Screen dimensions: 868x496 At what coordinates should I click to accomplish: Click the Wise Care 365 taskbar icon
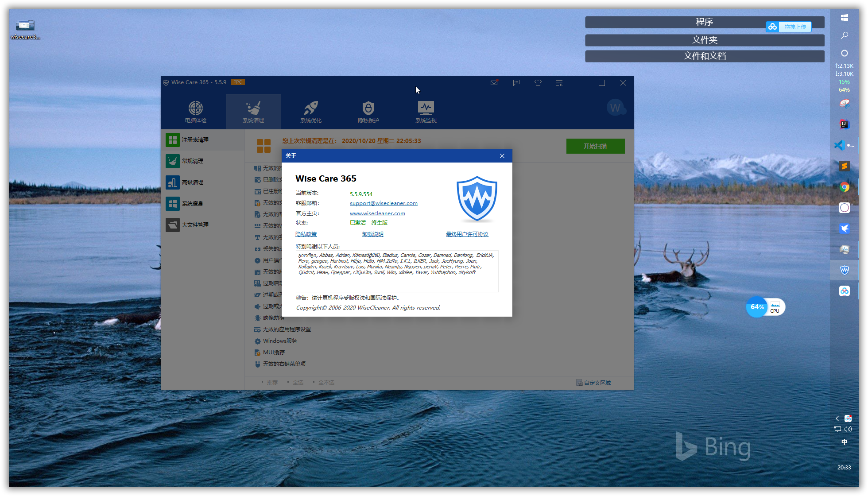click(x=845, y=270)
